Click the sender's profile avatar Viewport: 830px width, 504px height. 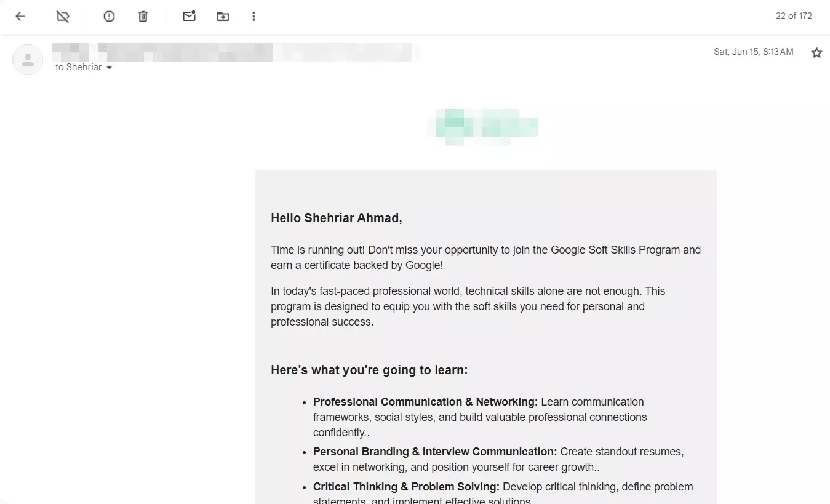27,60
